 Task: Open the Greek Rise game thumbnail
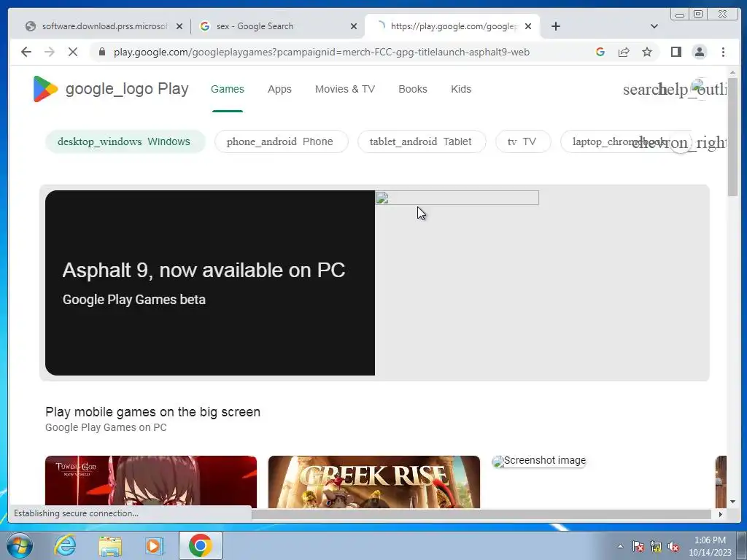pos(374,482)
